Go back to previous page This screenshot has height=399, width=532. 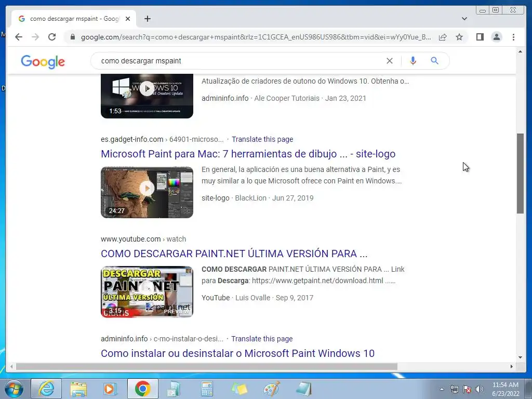pos(19,37)
